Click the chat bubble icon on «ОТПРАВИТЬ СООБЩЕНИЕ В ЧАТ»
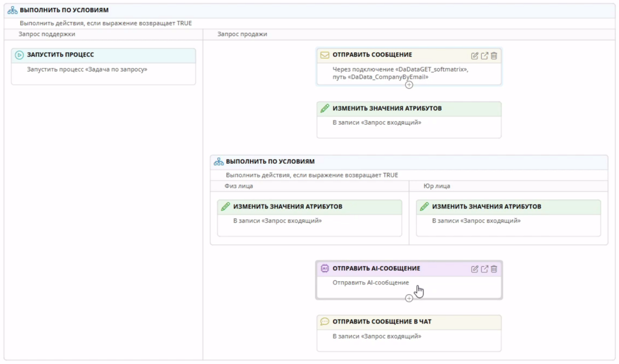This screenshot has width=619, height=364. (x=324, y=322)
